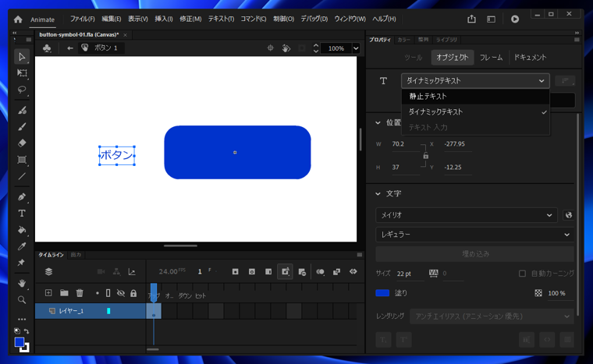Select the Hand tool
The height and width of the screenshot is (364, 593).
coord(22,283)
